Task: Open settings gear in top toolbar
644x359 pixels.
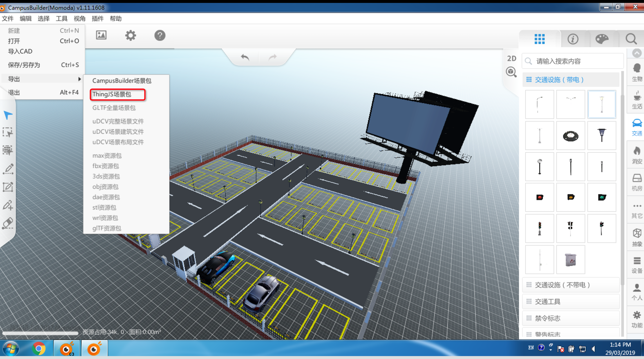Action: click(131, 35)
